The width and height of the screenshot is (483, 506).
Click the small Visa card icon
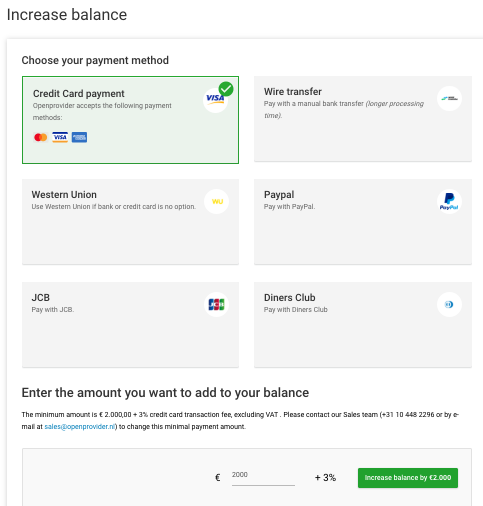click(x=60, y=137)
